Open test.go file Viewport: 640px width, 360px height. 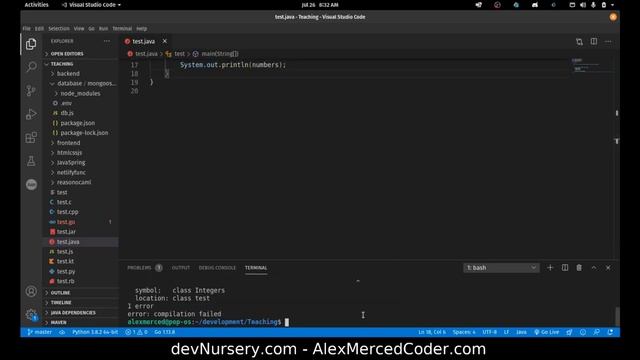pyautogui.click(x=81, y=222)
